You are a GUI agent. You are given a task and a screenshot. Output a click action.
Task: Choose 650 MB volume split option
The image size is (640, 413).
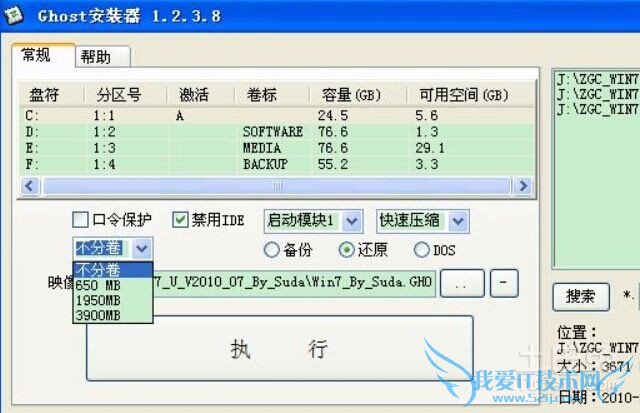coord(113,285)
